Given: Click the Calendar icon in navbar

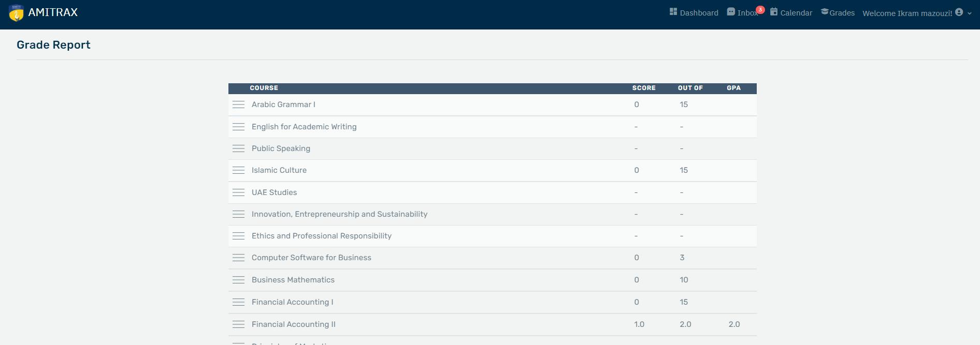Looking at the screenshot, I should (773, 11).
